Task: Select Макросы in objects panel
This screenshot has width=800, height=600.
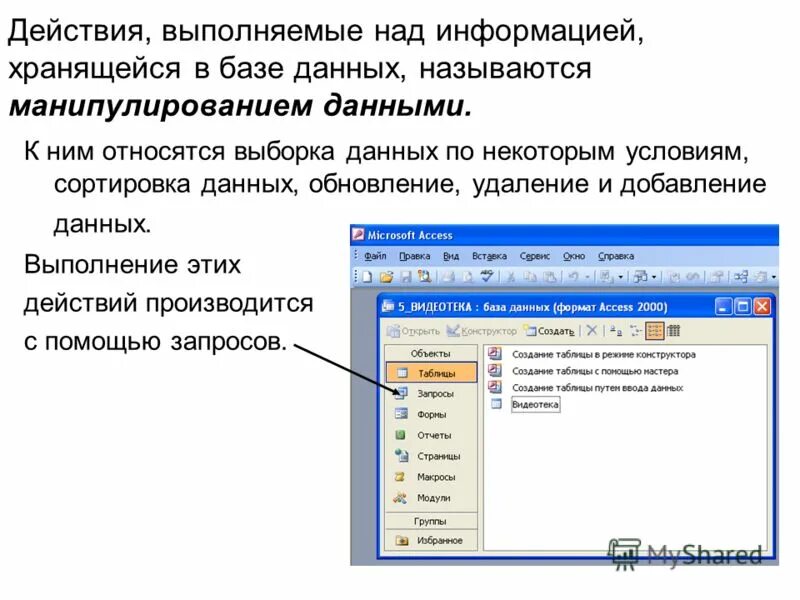Action: point(431,477)
